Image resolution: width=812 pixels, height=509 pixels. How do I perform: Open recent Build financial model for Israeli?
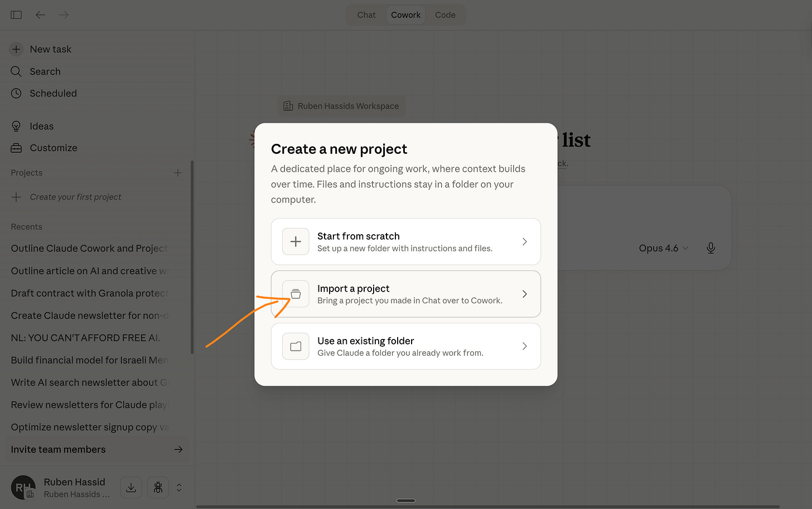(x=89, y=360)
